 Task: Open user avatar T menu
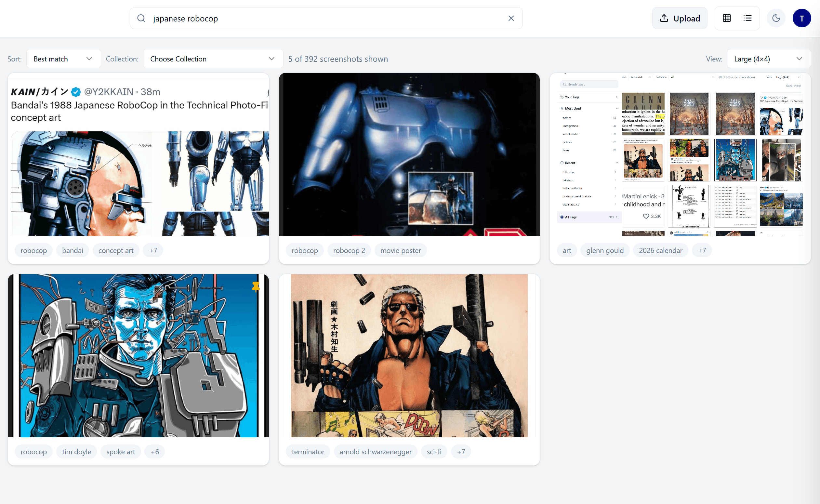click(x=802, y=18)
